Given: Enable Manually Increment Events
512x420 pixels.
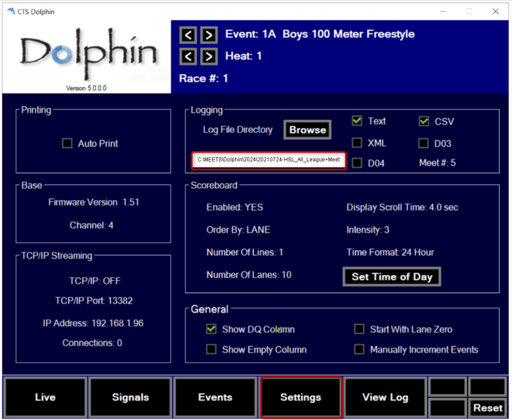Looking at the screenshot, I should (x=359, y=349).
